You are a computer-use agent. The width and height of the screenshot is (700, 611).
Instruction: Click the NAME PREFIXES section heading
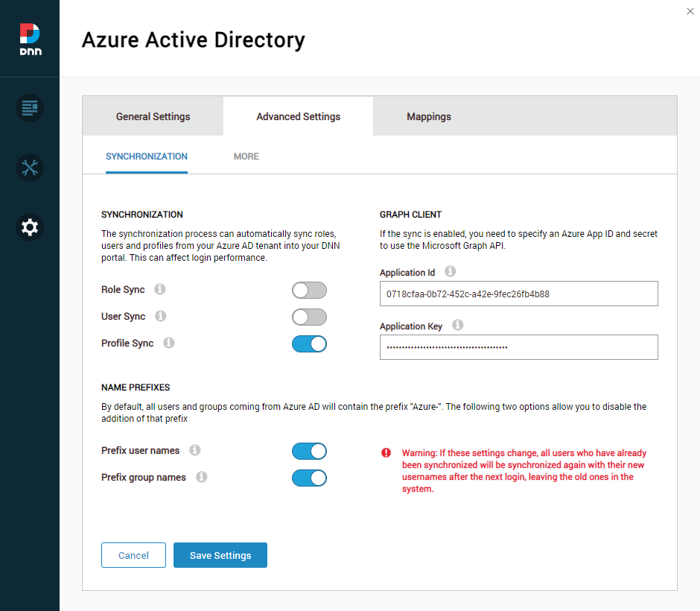click(x=136, y=387)
